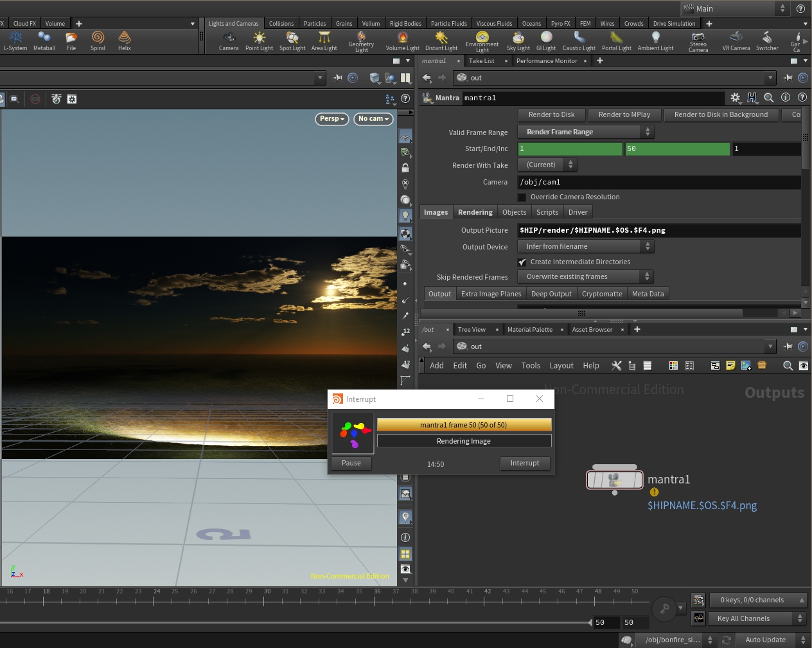
Task: Switch to the Rendering tab
Action: point(475,212)
